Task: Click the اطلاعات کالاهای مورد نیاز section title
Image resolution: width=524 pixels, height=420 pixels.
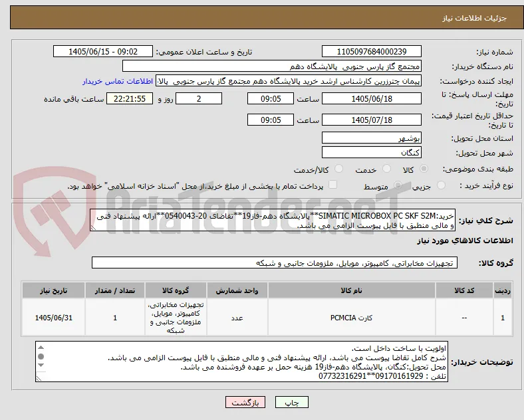Action: [x=465, y=241]
